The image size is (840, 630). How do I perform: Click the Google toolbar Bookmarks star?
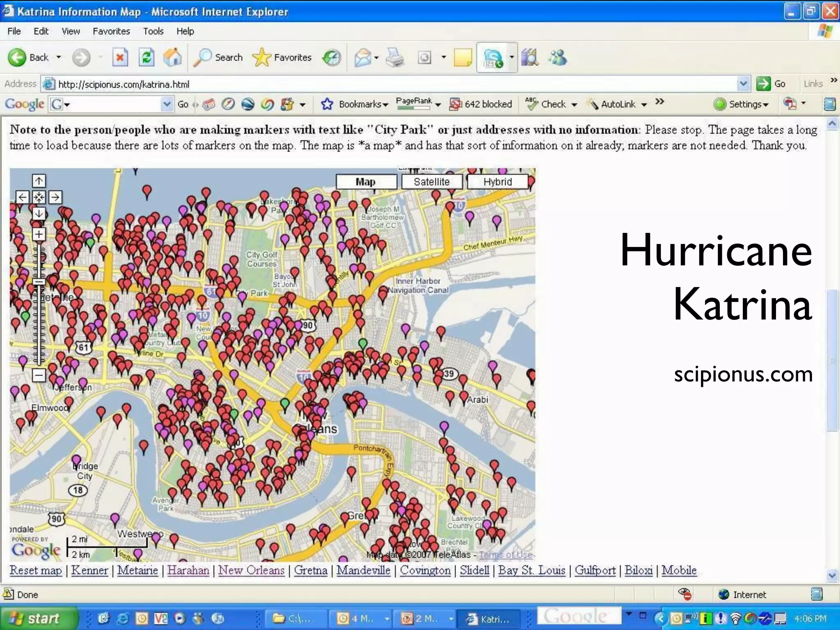click(327, 104)
